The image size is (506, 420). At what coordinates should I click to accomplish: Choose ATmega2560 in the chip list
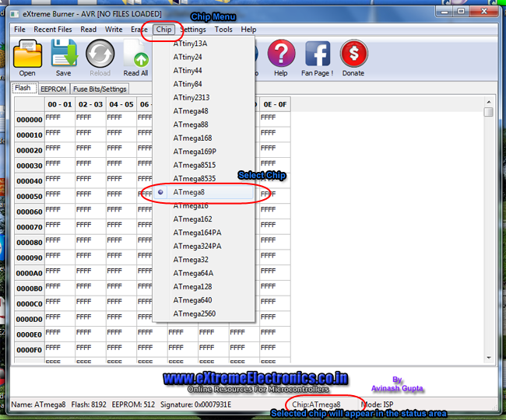click(203, 314)
